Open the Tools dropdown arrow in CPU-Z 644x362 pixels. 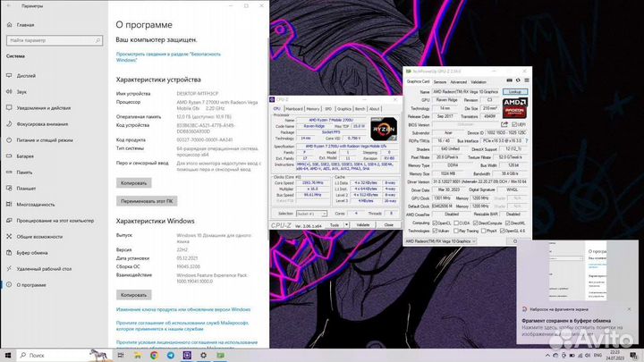346,225
